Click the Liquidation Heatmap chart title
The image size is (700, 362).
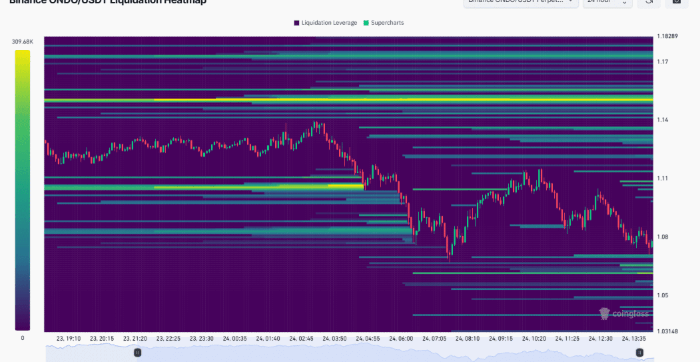108,2
